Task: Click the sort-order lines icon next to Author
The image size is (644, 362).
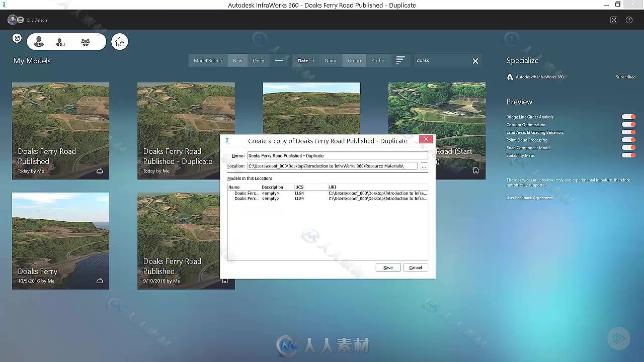Action: pos(400,60)
